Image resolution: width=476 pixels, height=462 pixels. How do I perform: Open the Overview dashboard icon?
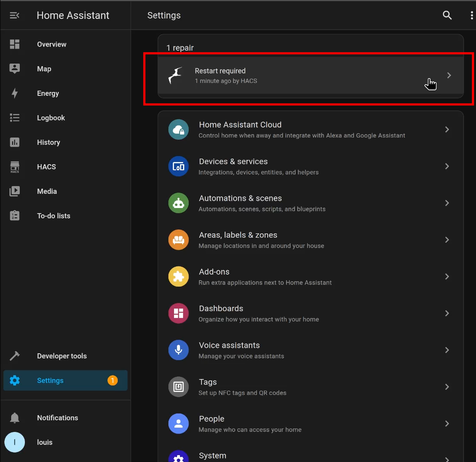[x=15, y=44]
